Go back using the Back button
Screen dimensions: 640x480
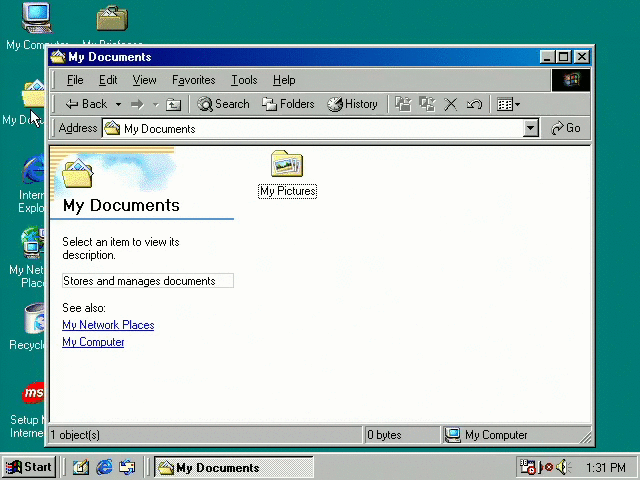86,104
